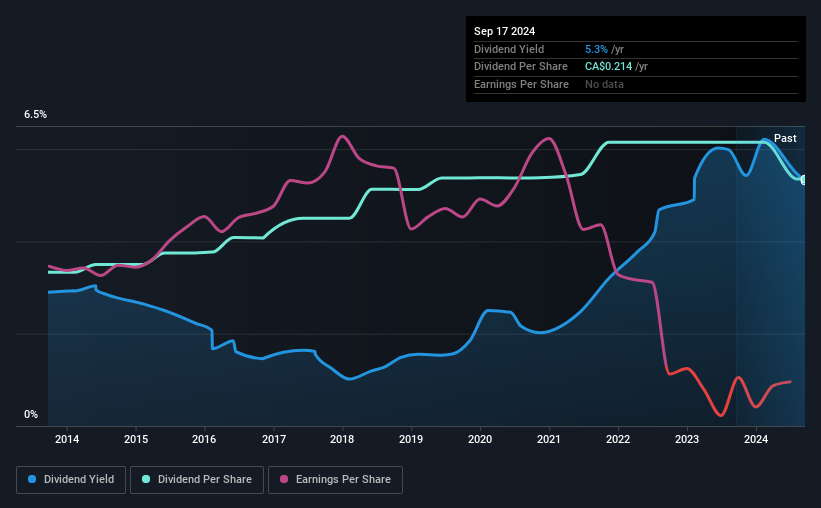This screenshot has height=508, width=821.
Task: Click the No data earnings tooltip text
Action: click(x=605, y=84)
